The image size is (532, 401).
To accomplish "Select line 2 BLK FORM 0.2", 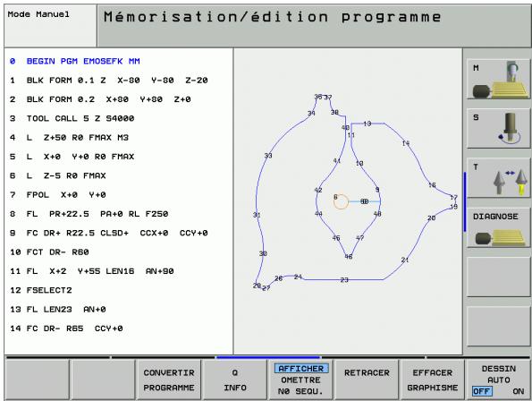I will [x=100, y=99].
